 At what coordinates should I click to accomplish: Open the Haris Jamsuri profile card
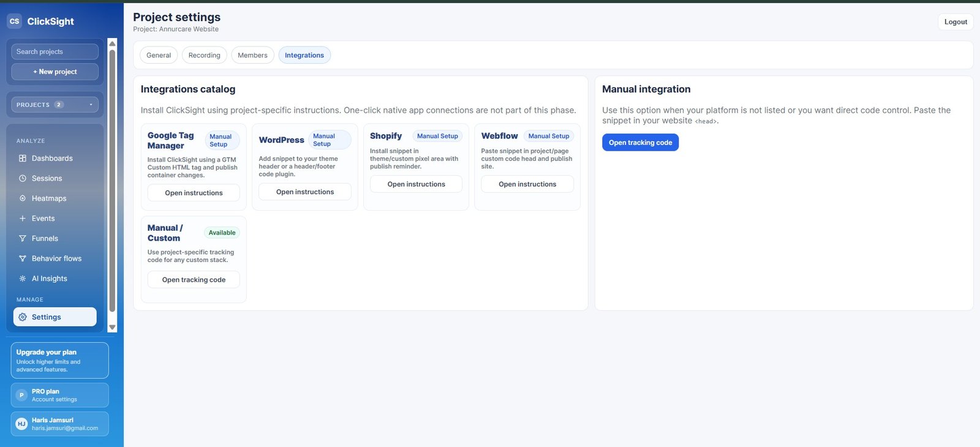(59, 424)
